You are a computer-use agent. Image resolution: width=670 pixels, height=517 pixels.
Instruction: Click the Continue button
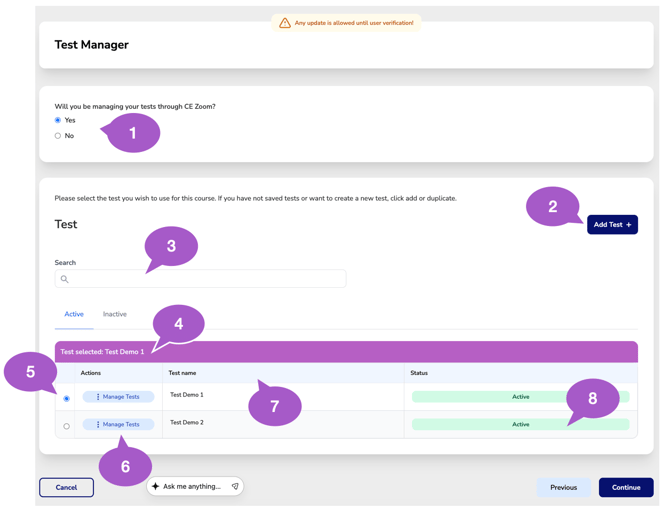click(x=626, y=488)
